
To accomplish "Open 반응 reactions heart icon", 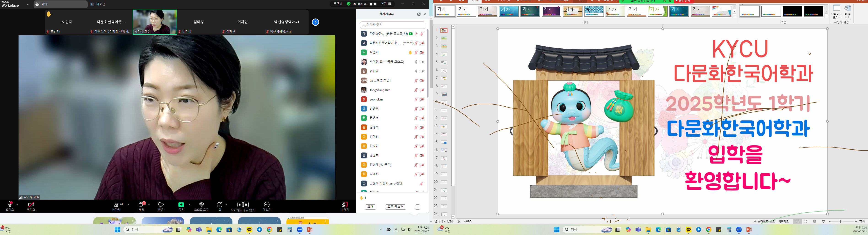I will click(161, 204).
